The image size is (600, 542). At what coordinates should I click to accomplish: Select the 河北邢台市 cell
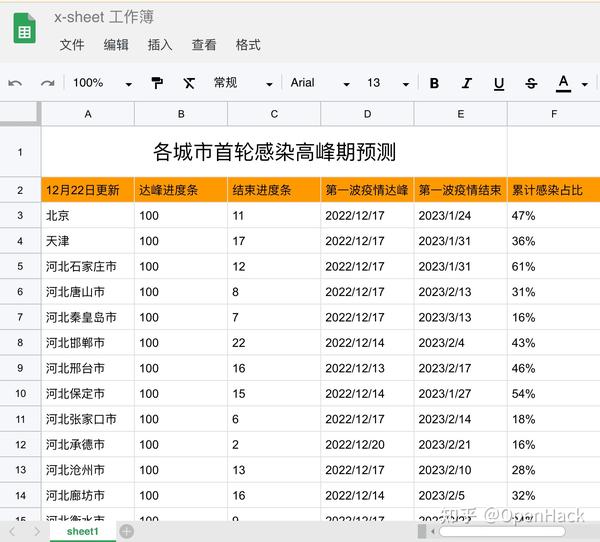pos(88,368)
